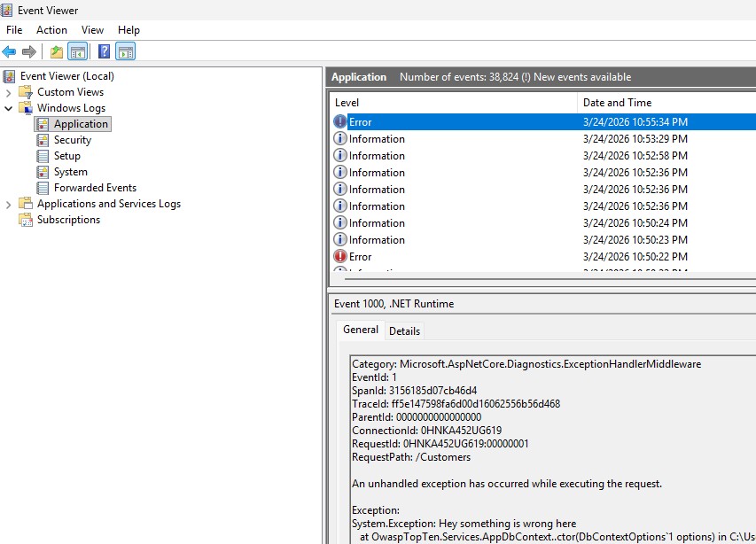Viewport: 756px width, 544px height.
Task: Sort events by the Level column header
Action: (454, 103)
